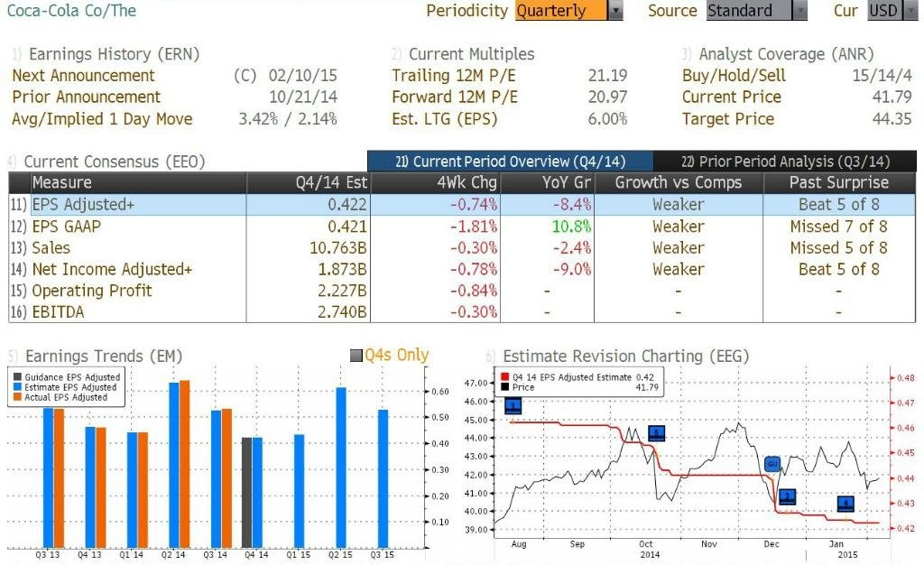Click the red Q4 14 EPS Adjusted Estimate swatch
Image resolution: width=924 pixels, height=565 pixels.
[x=504, y=377]
